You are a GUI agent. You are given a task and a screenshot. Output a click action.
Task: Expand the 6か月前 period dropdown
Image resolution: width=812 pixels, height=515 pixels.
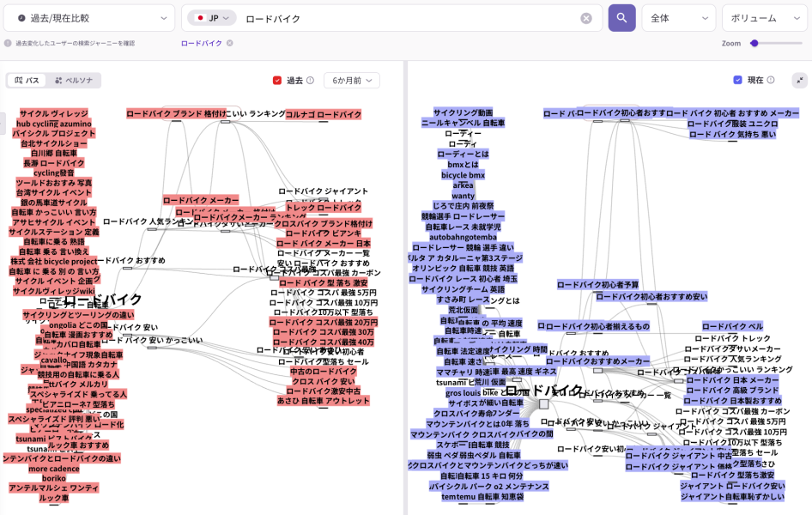(x=351, y=81)
